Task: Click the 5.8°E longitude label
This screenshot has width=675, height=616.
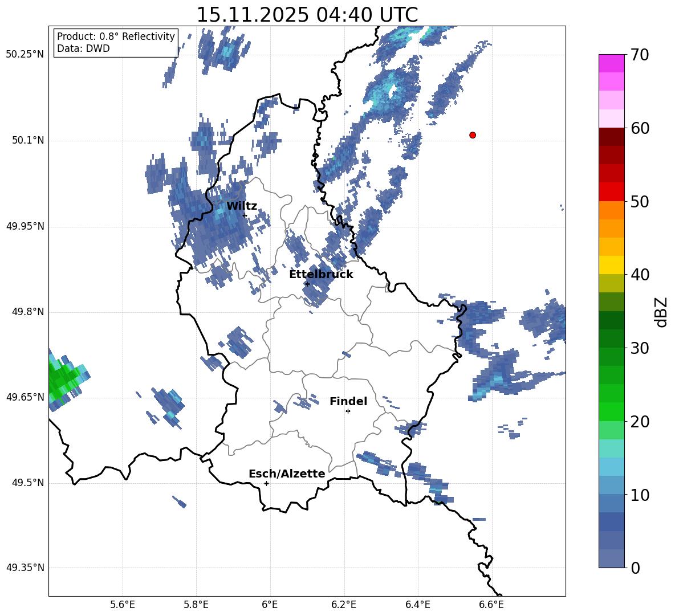Action: [196, 605]
